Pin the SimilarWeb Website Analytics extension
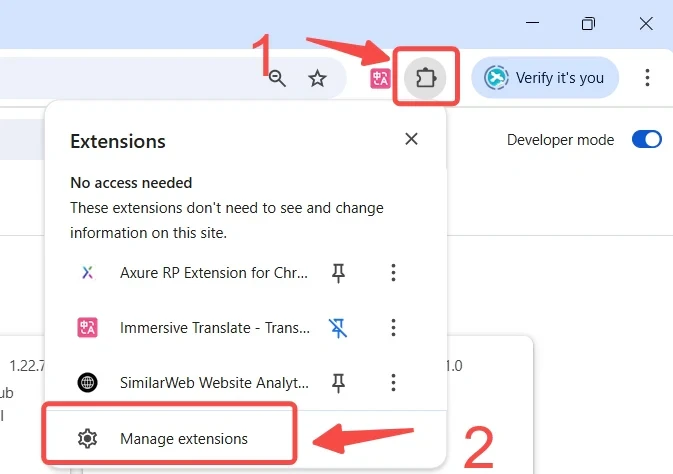 click(338, 382)
